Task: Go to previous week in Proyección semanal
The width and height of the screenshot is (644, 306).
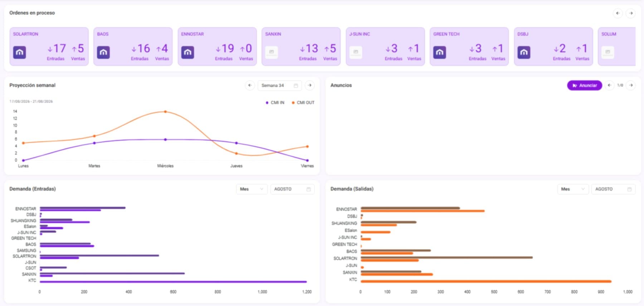Action: 250,86
